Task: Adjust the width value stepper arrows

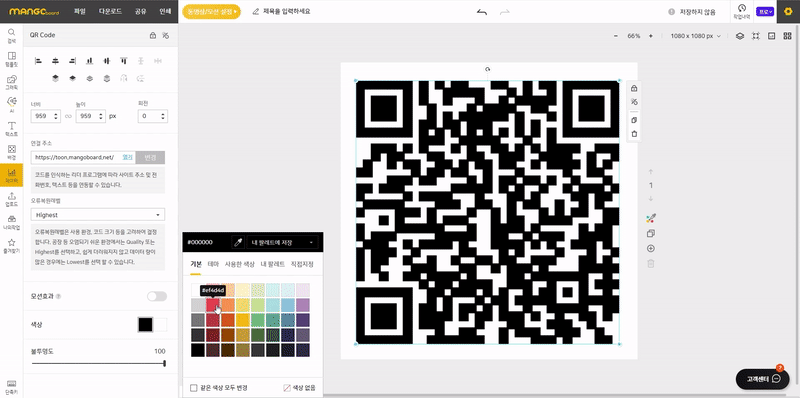Action: click(x=56, y=116)
